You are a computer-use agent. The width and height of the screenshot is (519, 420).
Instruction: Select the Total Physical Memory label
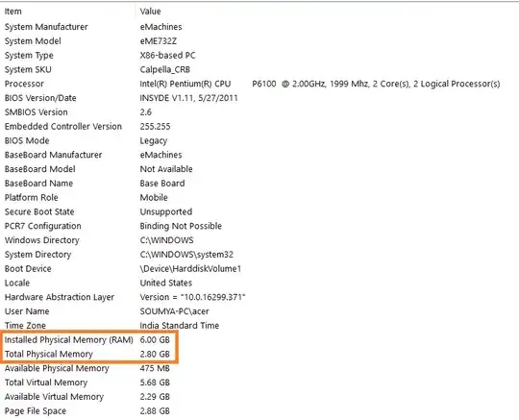click(x=49, y=354)
